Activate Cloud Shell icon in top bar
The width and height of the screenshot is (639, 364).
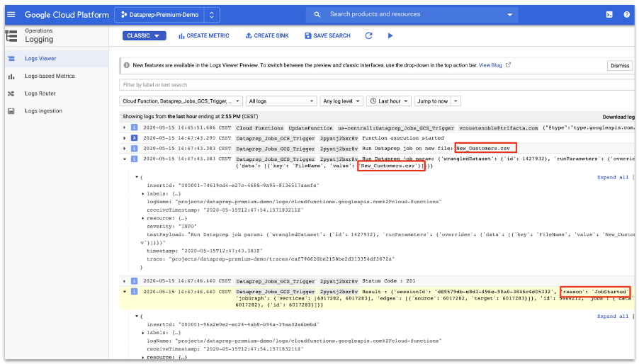(x=609, y=15)
